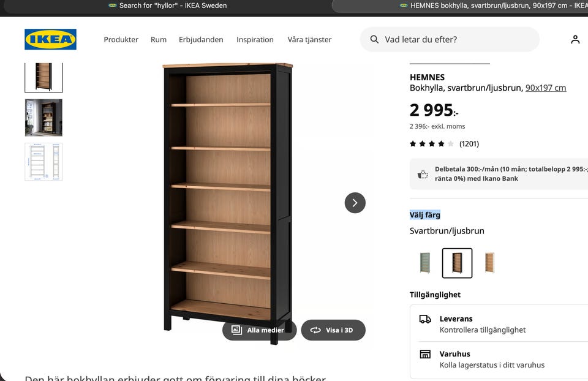The height and width of the screenshot is (381, 588).
Task: Open the Erbjudanden menu item
Action: click(x=201, y=39)
